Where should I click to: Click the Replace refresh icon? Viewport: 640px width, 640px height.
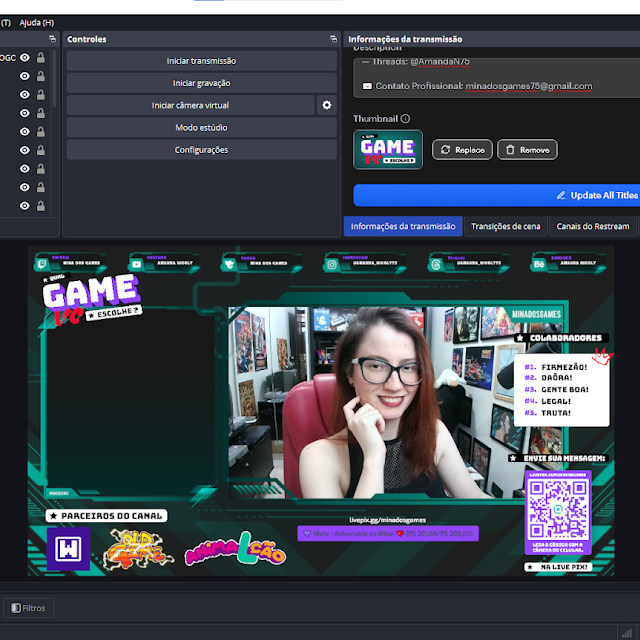(x=445, y=150)
